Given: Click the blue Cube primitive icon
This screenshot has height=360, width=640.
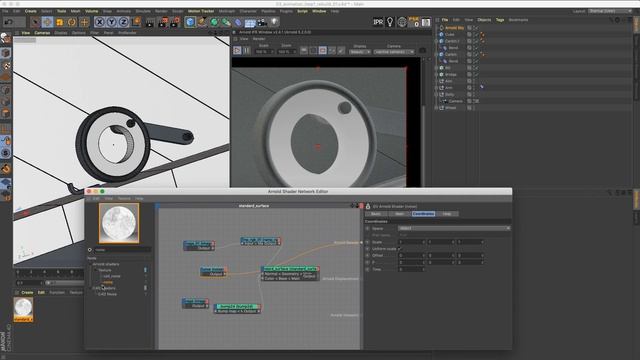Looking at the screenshot, I should 190,22.
